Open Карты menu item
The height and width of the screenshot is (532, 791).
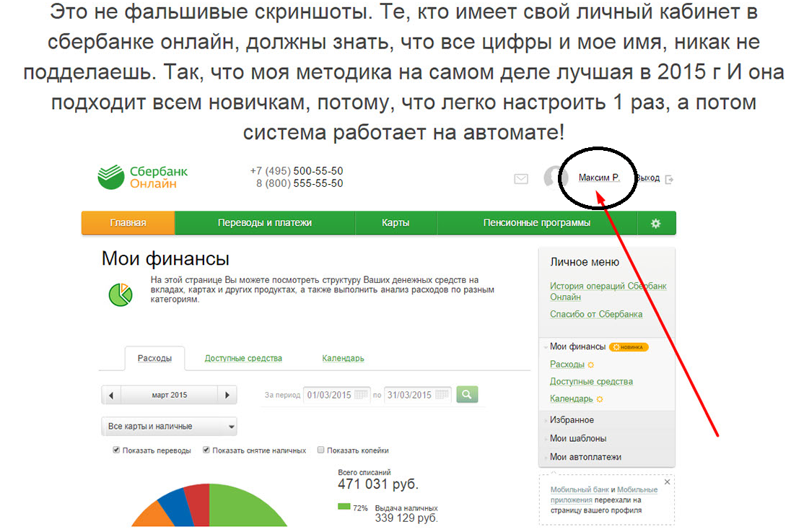[395, 223]
